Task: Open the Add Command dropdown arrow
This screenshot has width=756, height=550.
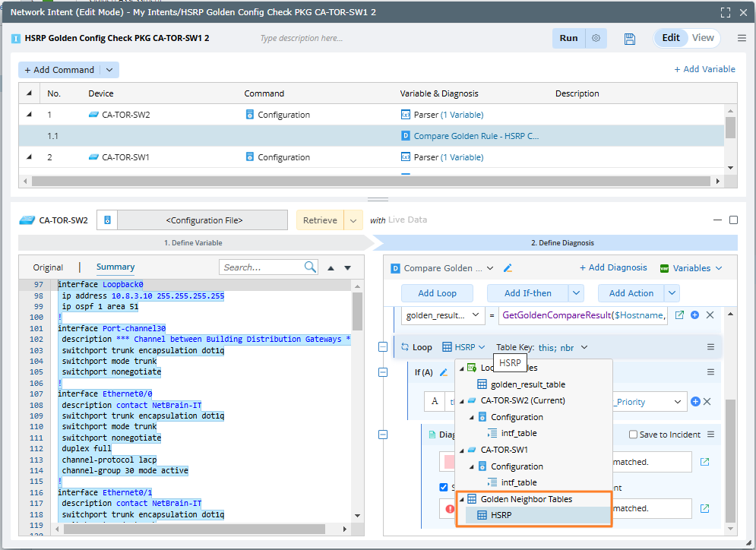Action: [x=109, y=70]
